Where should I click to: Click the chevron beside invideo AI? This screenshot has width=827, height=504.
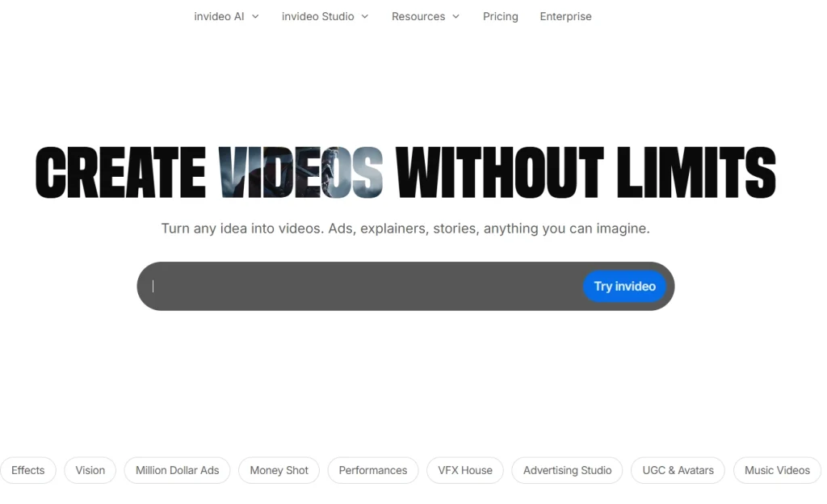pyautogui.click(x=254, y=16)
